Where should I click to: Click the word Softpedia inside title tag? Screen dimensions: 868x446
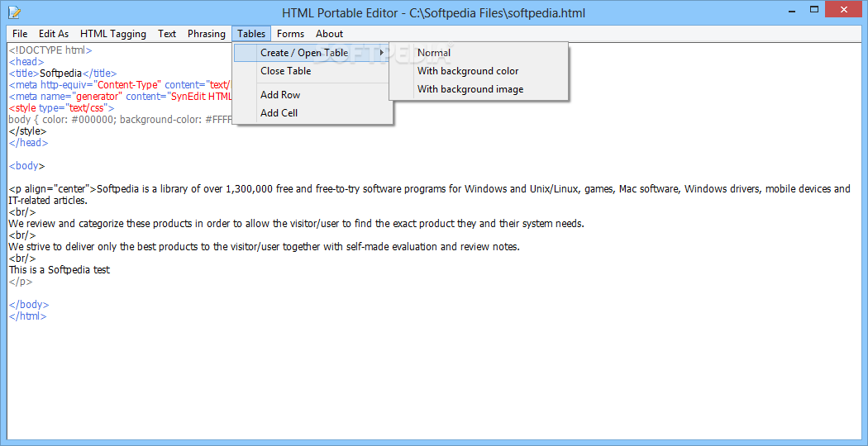[x=61, y=73]
